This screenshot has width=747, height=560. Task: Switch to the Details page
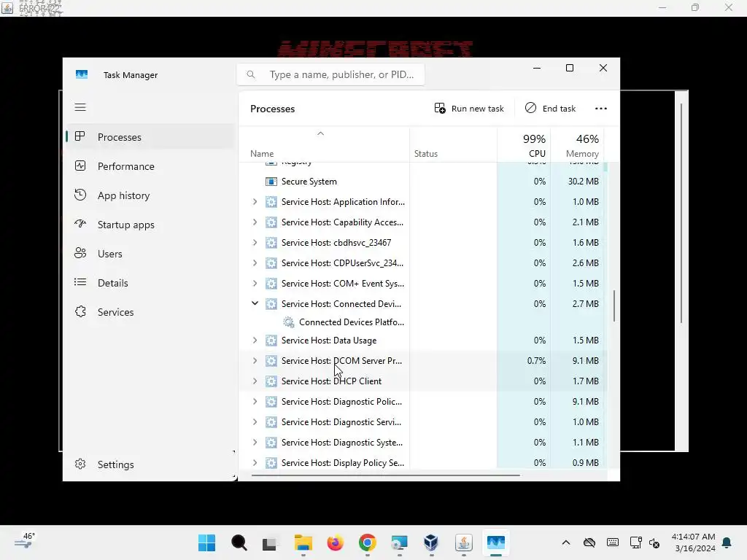[150, 283]
